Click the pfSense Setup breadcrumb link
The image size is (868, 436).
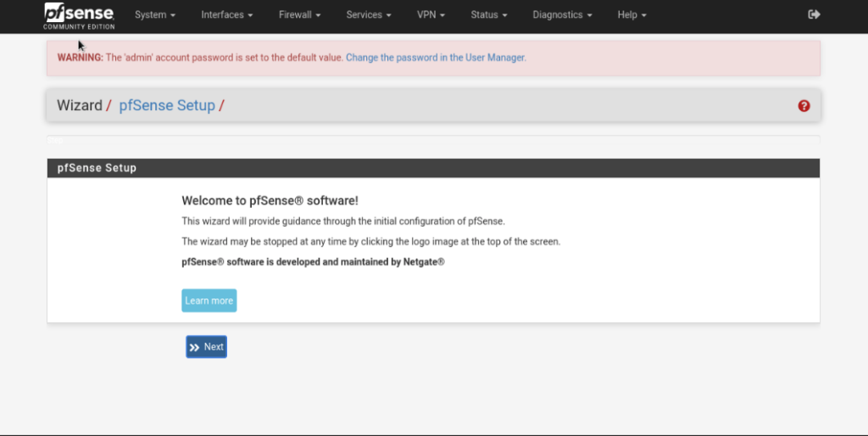coord(167,105)
